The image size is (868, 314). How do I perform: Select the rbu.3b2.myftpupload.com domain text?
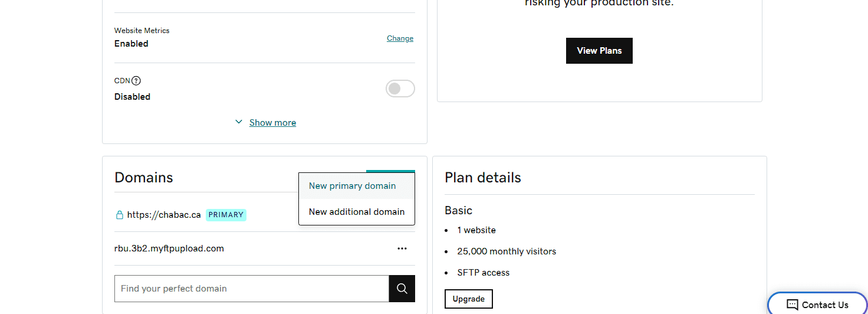coord(169,248)
